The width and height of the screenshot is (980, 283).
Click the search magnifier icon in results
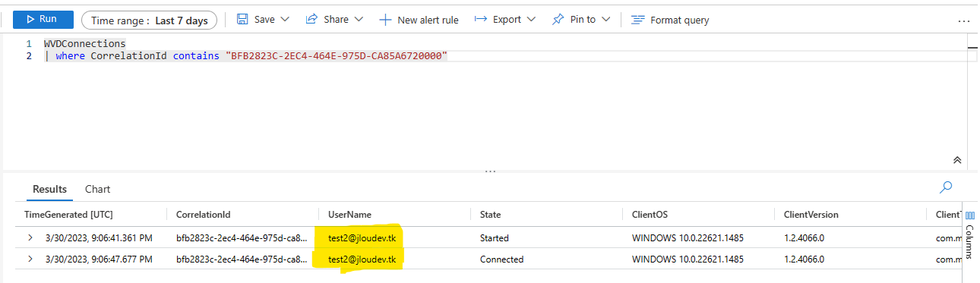point(947,187)
